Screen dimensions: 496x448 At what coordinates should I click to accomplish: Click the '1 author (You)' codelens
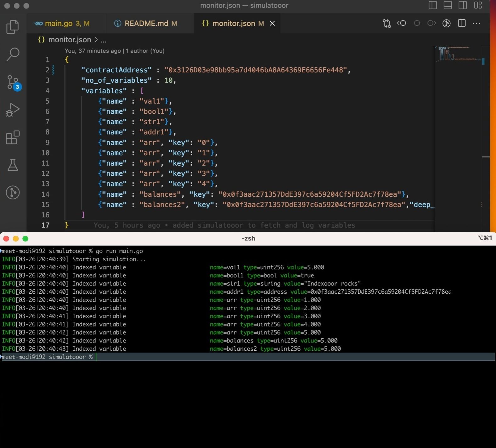(145, 51)
